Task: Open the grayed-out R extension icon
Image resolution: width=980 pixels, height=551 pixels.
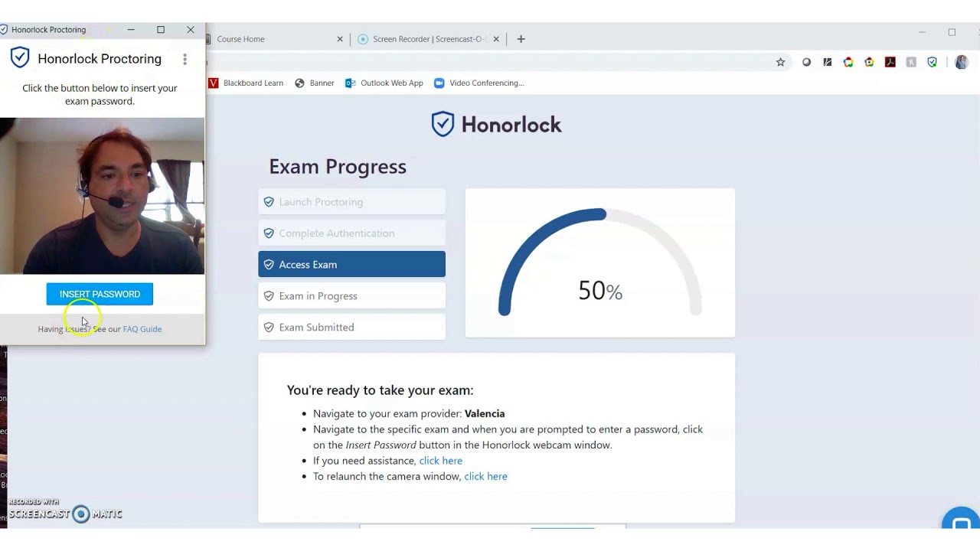Action: pyautogui.click(x=911, y=62)
